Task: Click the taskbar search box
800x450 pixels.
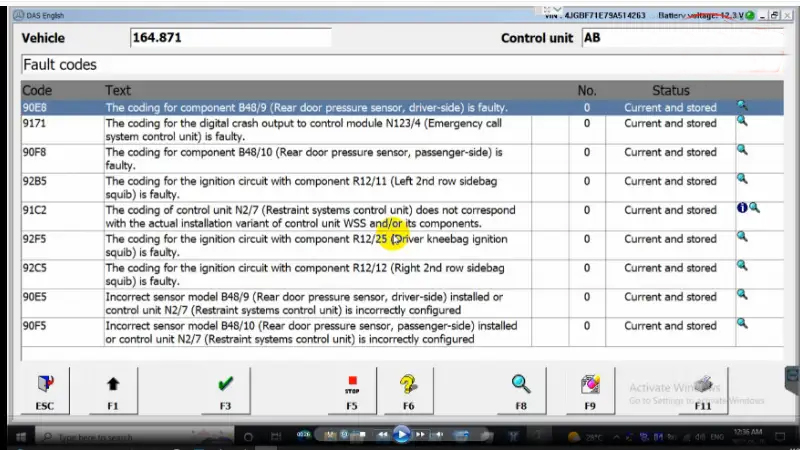Action: (x=135, y=437)
